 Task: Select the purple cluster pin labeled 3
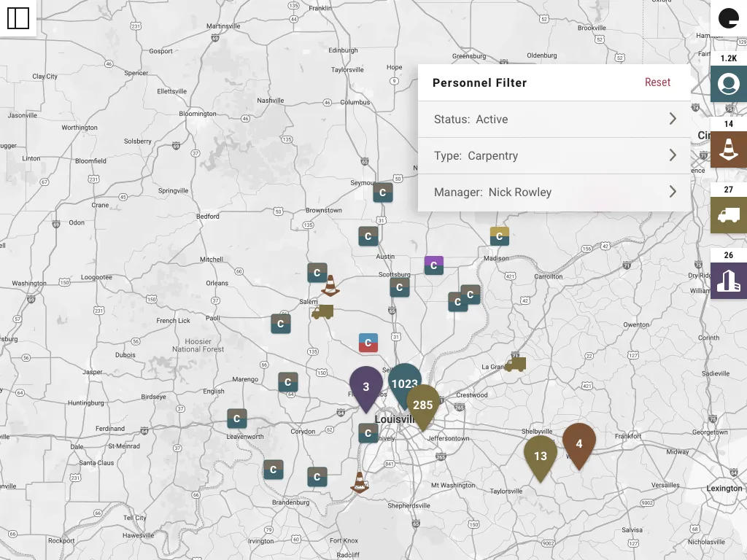click(x=366, y=387)
